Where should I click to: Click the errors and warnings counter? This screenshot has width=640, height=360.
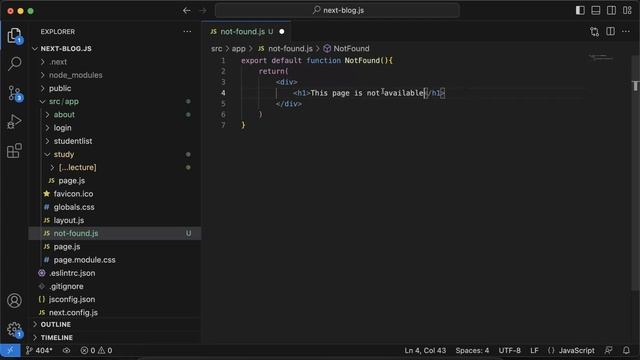click(96, 350)
